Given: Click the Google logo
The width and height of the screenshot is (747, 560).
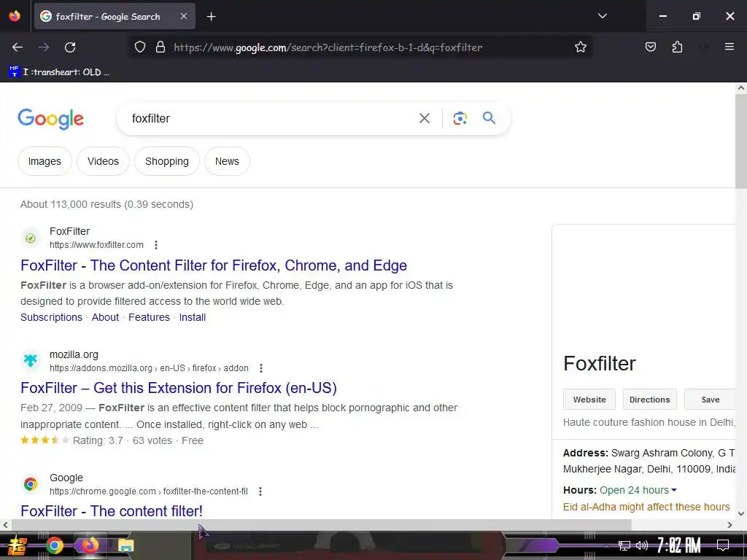Looking at the screenshot, I should pos(50,119).
